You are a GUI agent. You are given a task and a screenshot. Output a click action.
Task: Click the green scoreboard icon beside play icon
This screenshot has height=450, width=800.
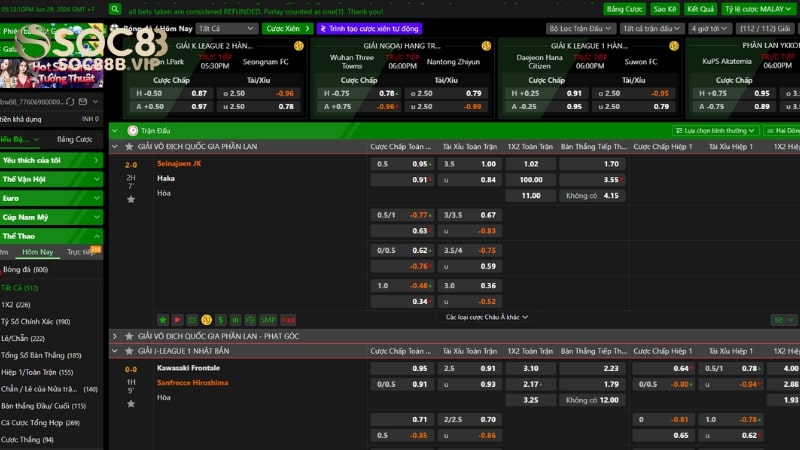[192, 320]
